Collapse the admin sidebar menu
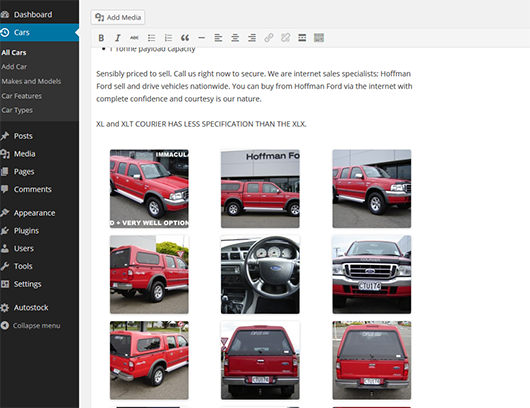 [39, 326]
